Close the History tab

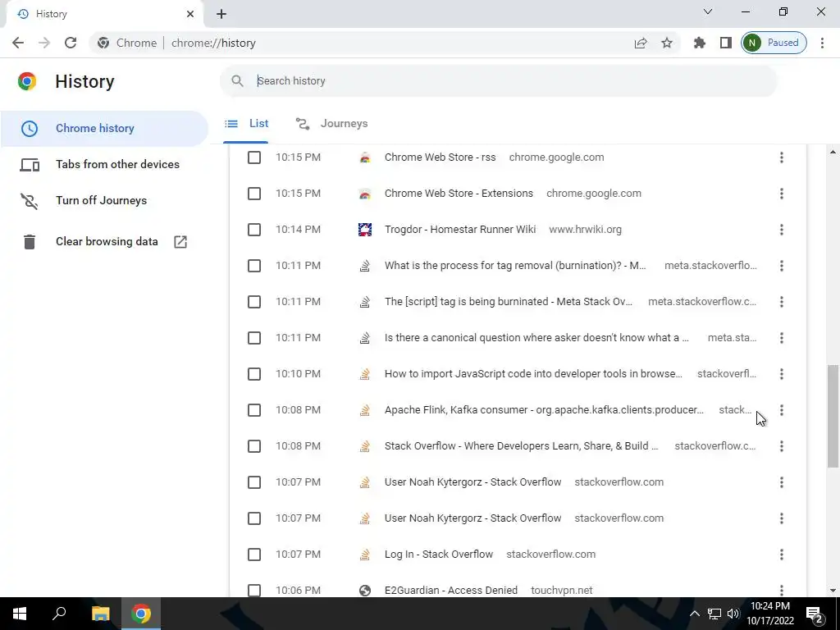190,14
